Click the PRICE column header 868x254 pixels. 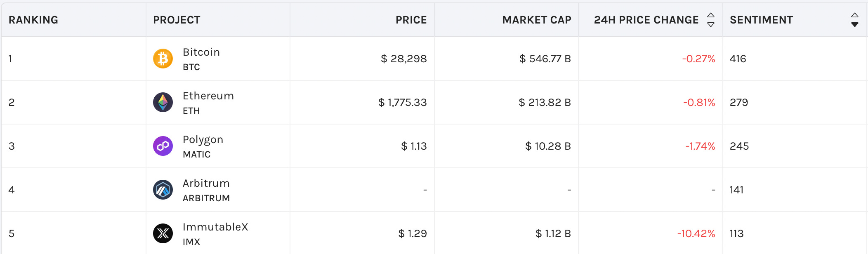tap(411, 20)
